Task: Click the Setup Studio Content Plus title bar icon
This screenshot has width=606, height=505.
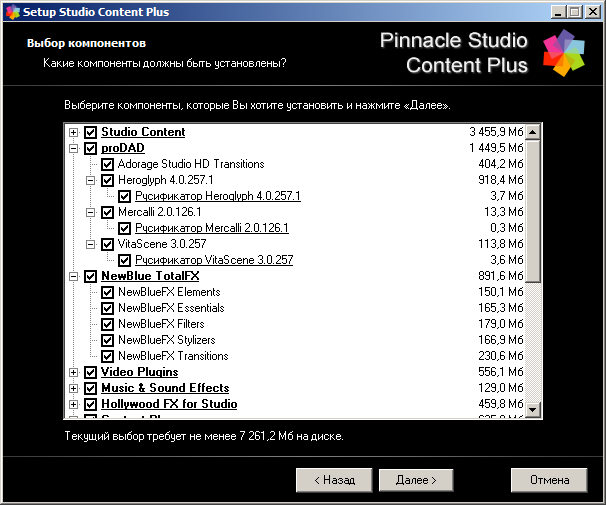Action: click(13, 12)
